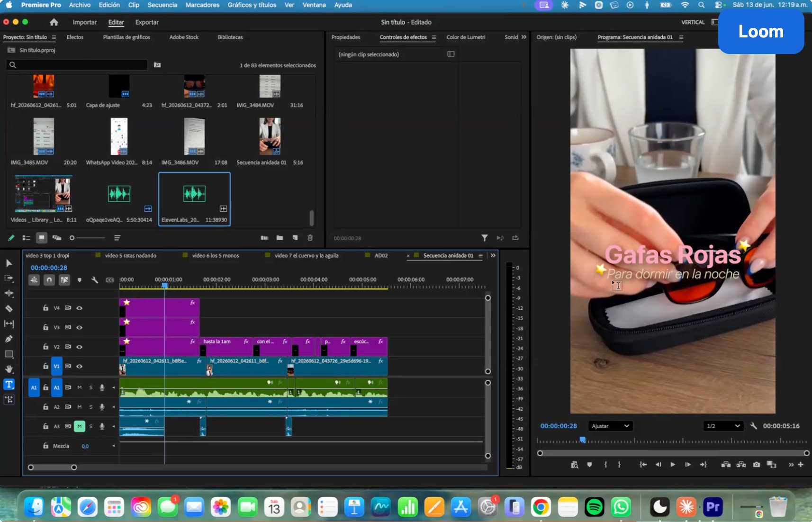Open Program monitor panel menu
Screen dimensions: 812x522
(x=681, y=37)
